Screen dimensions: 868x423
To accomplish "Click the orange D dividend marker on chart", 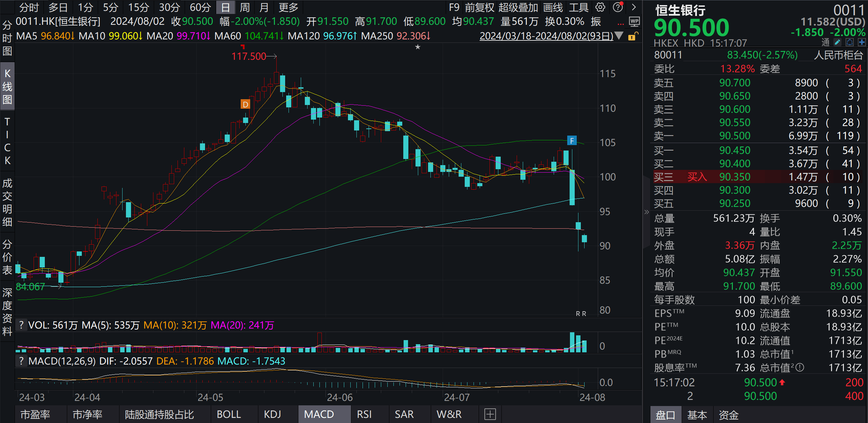I will 245,104.
